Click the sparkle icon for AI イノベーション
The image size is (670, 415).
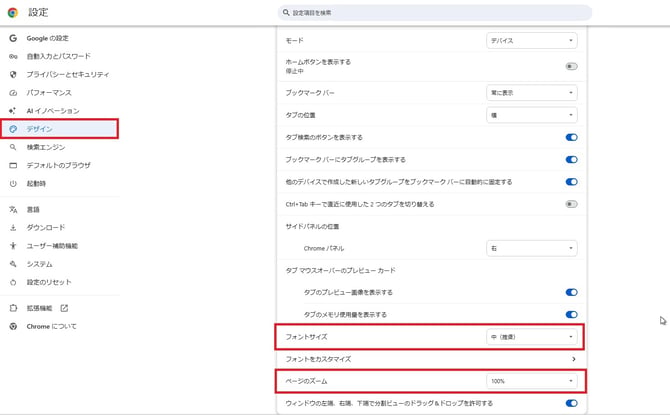pos(13,111)
